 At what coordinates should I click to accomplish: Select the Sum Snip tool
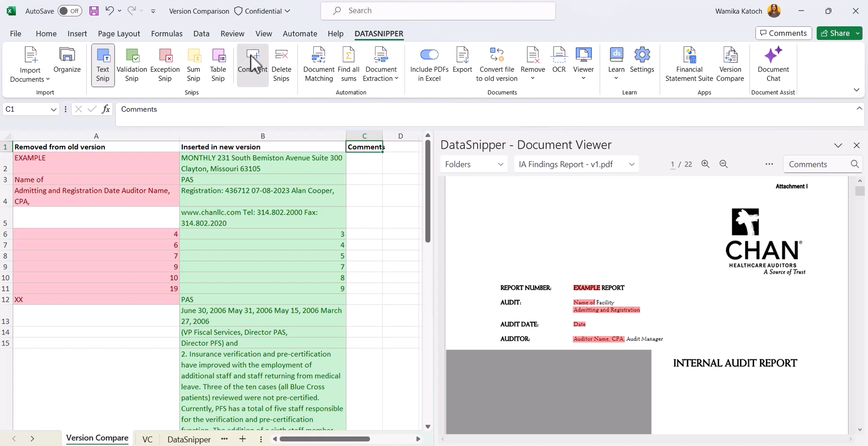click(194, 64)
